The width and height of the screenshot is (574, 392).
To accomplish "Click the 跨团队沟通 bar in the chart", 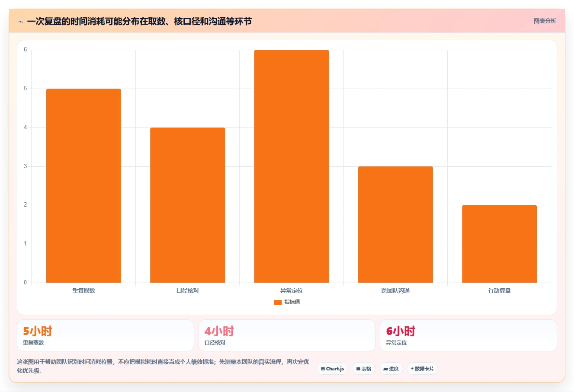I will (x=395, y=225).
